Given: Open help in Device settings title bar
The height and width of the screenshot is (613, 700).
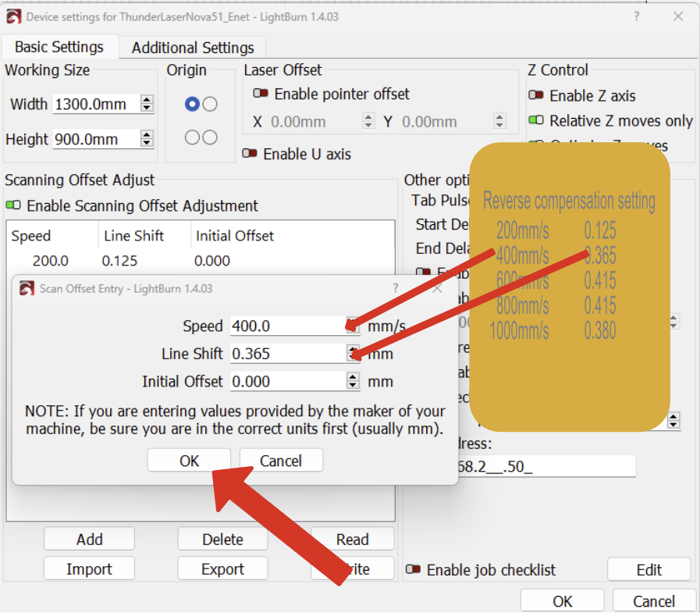Looking at the screenshot, I should [x=637, y=17].
